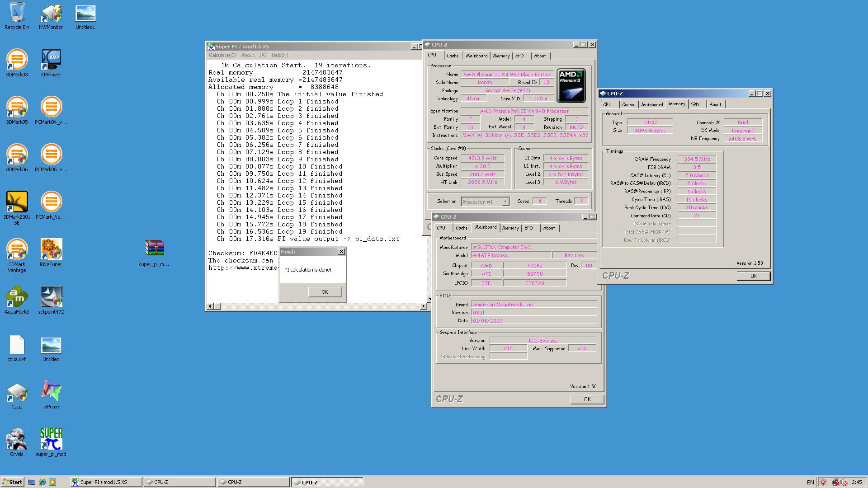This screenshot has height=488, width=868.
Task: Select PCMark Vantage desktop icon
Action: click(x=51, y=205)
